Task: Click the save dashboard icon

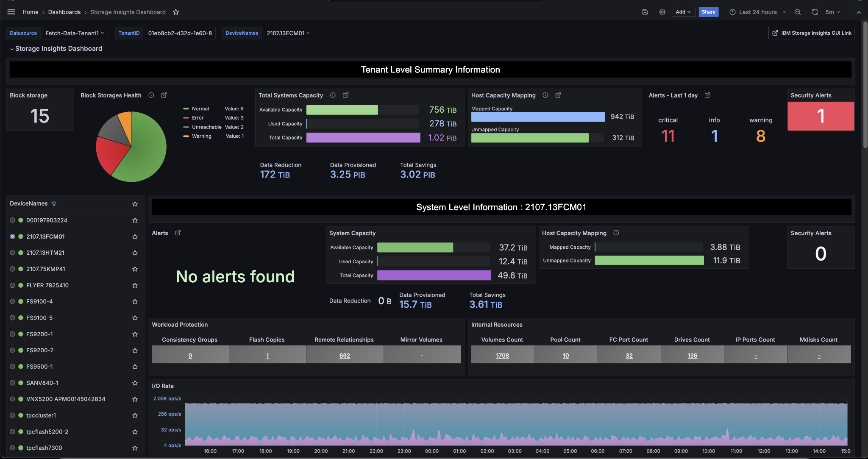Action: (645, 12)
